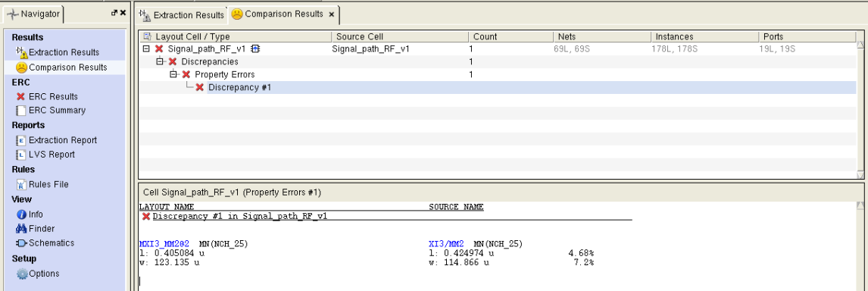This screenshot has height=291, width=868.
Task: Open Setup Options gear
Action: pyautogui.click(x=38, y=274)
